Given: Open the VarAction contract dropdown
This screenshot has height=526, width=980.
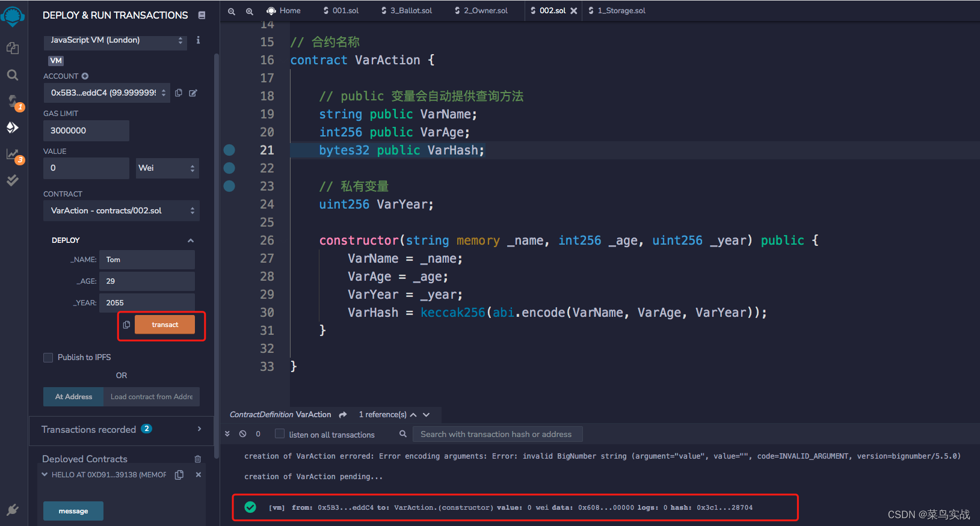Looking at the screenshot, I should [121, 211].
